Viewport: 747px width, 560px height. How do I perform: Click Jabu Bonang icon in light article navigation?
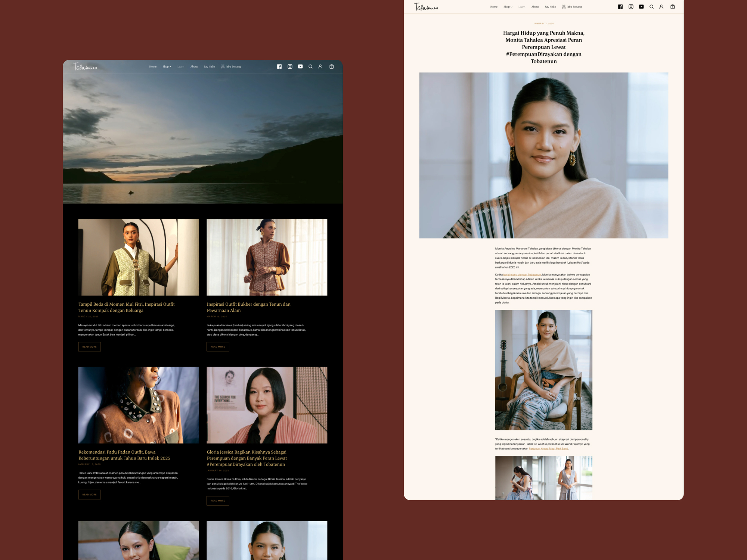564,7
